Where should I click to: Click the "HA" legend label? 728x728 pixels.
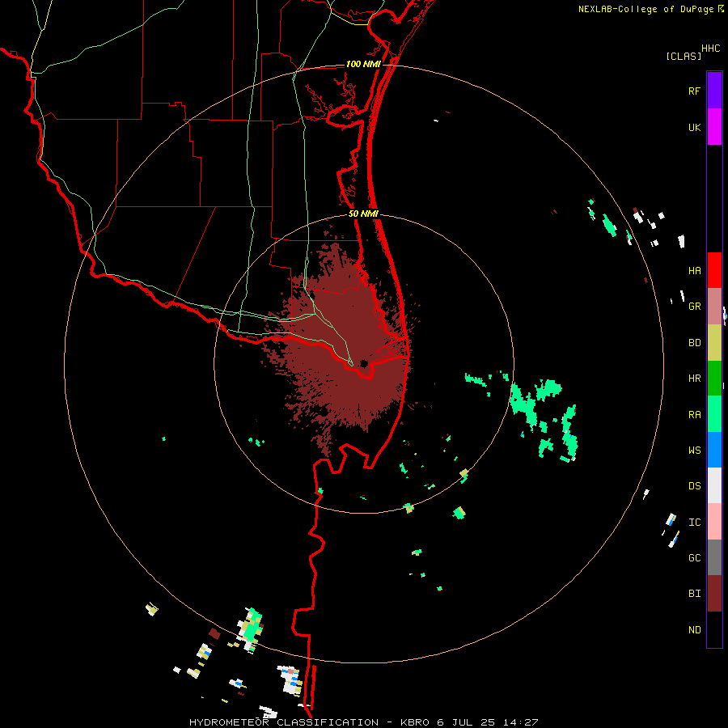coord(694,270)
